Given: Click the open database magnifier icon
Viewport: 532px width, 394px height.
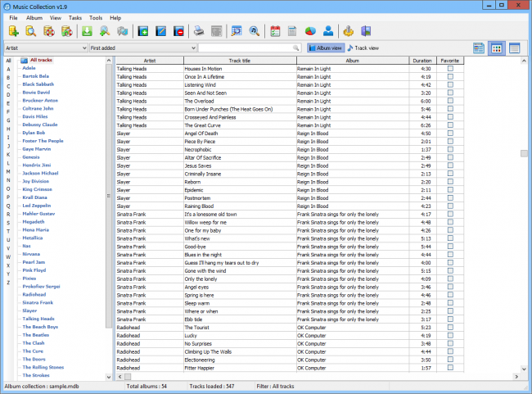Looking at the screenshot, I should pos(31,31).
